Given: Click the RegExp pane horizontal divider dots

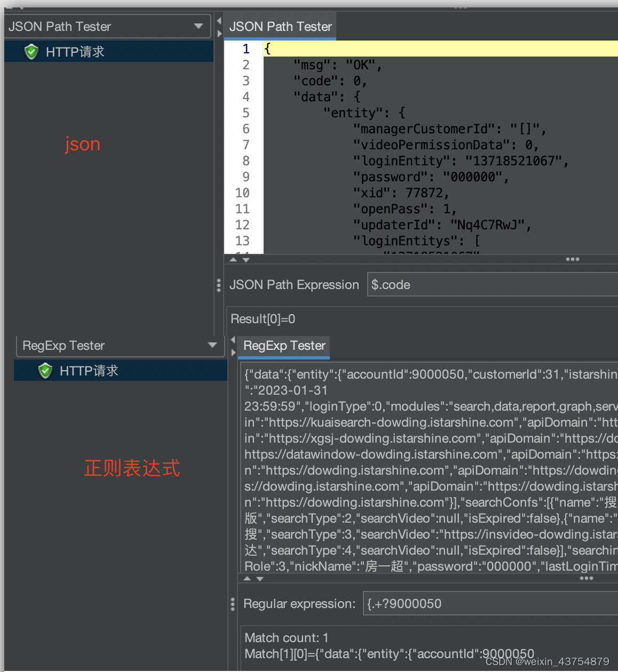Looking at the screenshot, I should (587, 578).
